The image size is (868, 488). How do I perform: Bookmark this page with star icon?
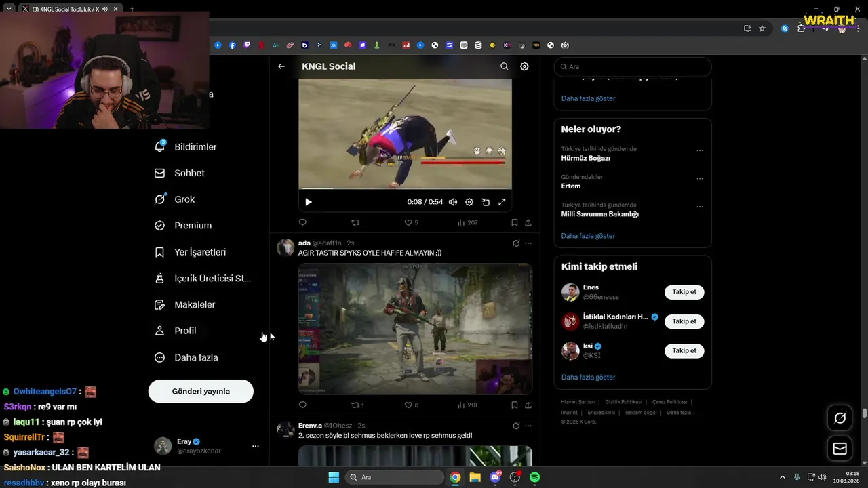pos(762,28)
